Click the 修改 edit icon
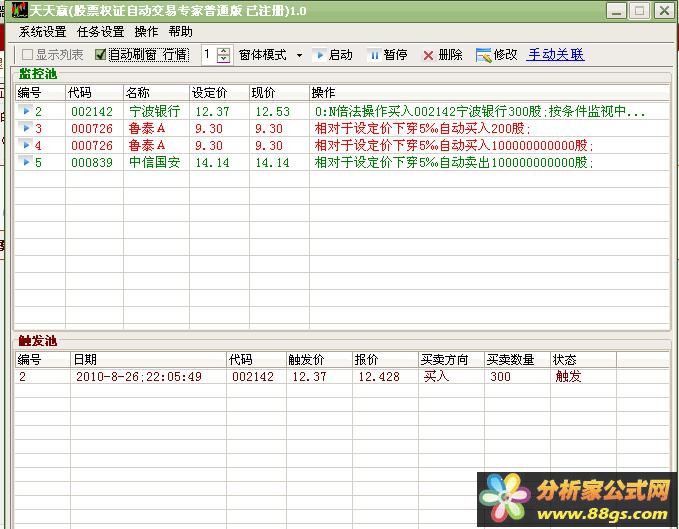 (x=483, y=55)
